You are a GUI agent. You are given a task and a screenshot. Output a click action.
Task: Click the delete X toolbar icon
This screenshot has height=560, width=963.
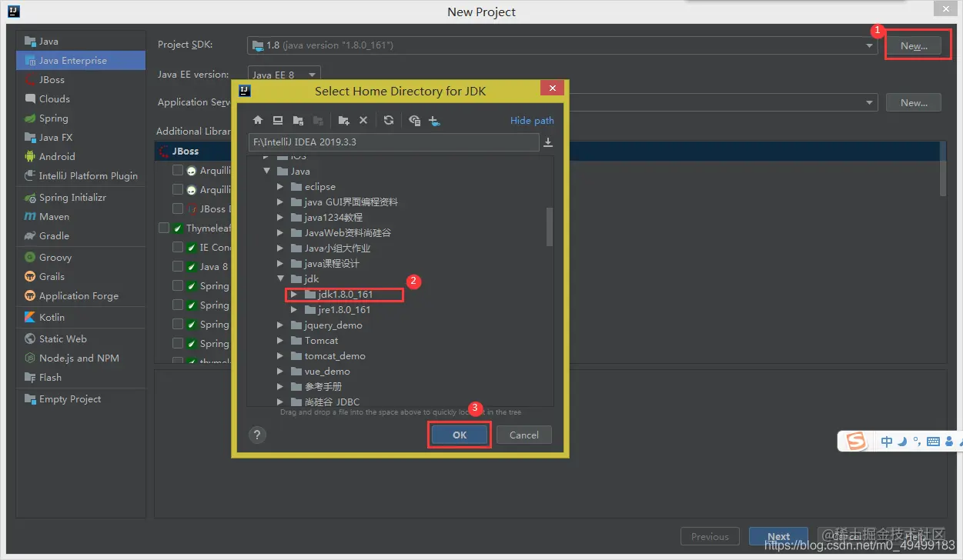363,121
